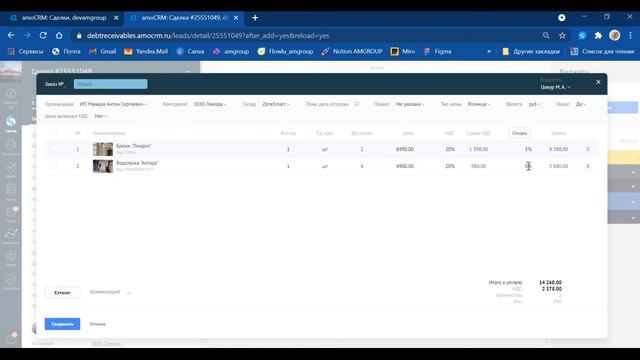This screenshot has height=360, width=640.
Task: Delete the Водолазка "Ангора" row
Action: (x=588, y=166)
